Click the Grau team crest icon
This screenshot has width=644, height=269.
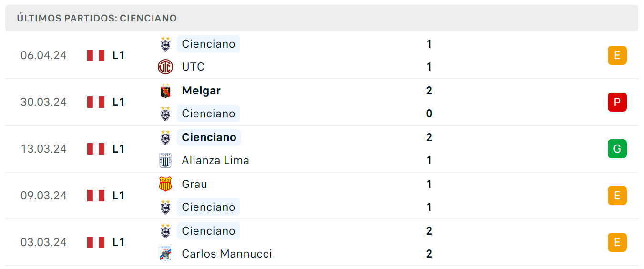tap(165, 184)
